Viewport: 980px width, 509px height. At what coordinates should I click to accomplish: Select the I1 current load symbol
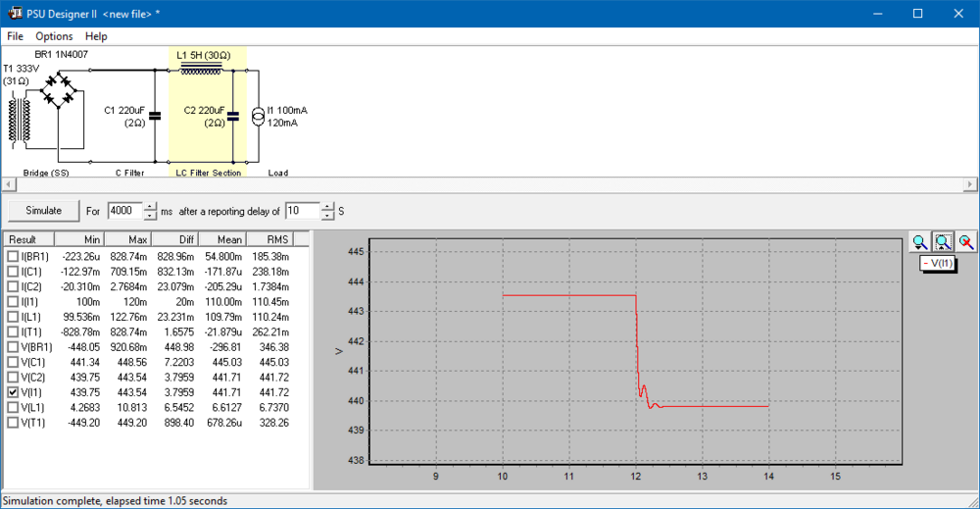point(258,117)
